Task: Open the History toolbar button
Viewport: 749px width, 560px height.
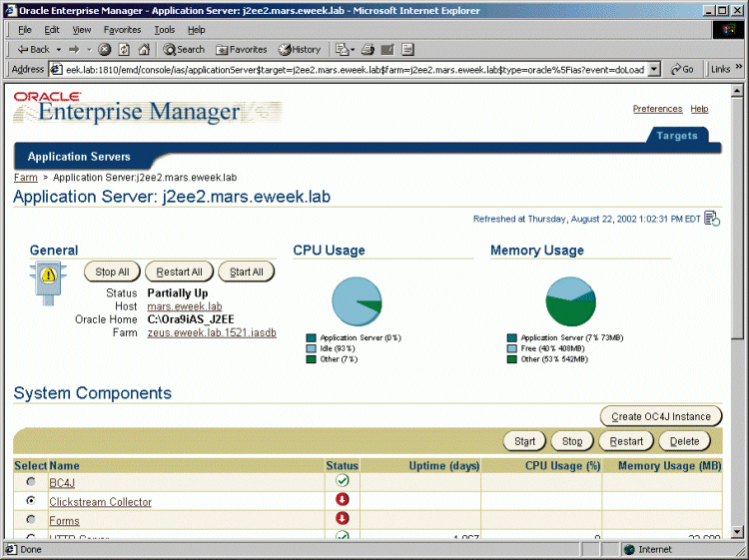Action: (300, 49)
